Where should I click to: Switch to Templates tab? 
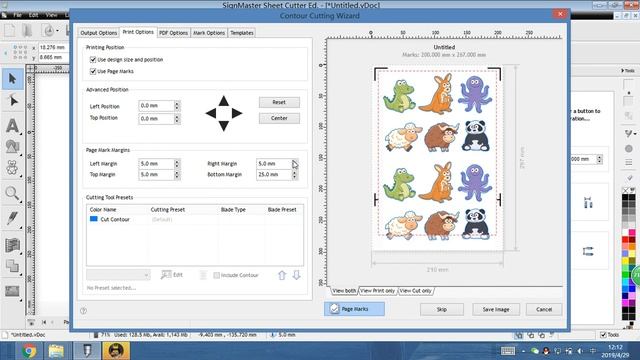pyautogui.click(x=242, y=33)
